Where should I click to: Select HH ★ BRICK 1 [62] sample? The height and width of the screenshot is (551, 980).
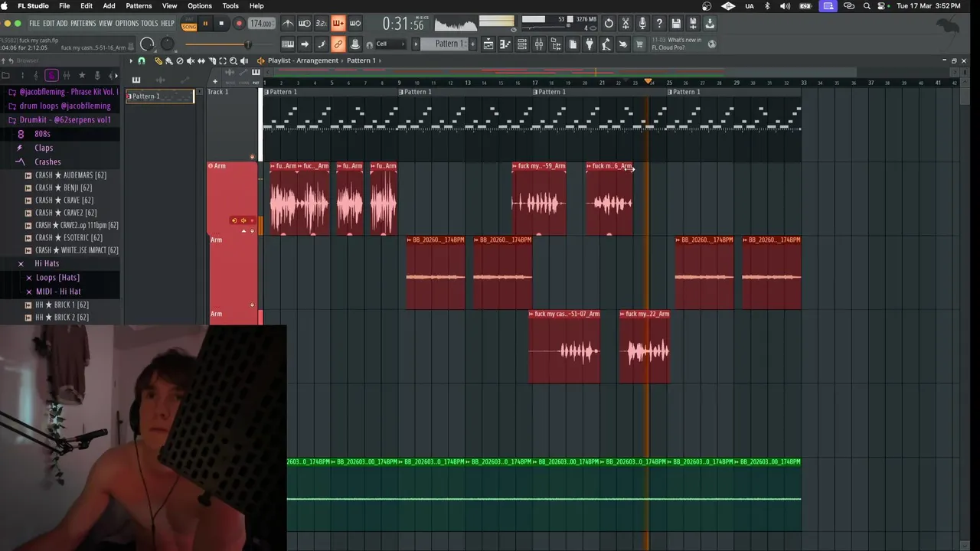(x=61, y=305)
